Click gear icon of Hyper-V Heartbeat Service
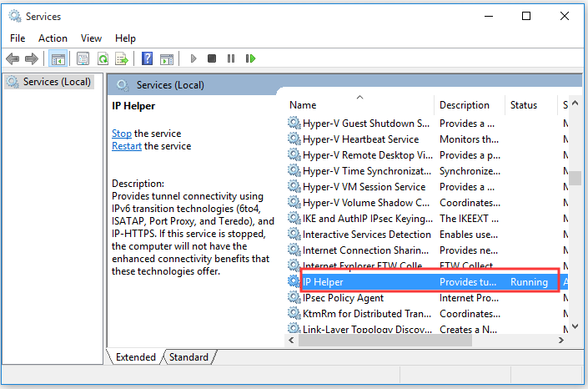 pos(294,139)
